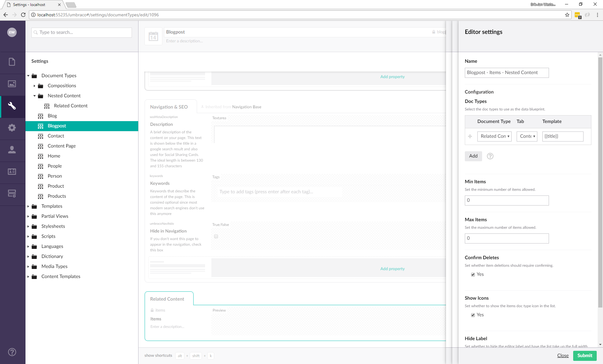Screen dimensions: 603x364
Task: Reload the browser page
Action: point(23,15)
